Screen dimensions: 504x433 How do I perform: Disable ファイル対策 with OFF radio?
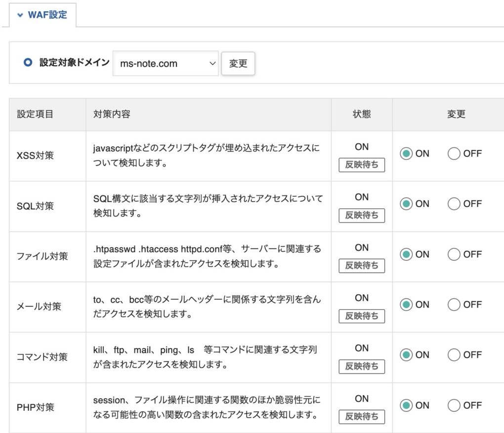click(454, 254)
